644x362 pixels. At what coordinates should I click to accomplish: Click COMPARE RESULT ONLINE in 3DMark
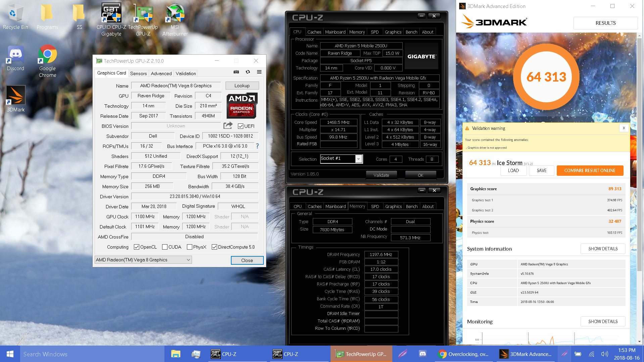[590, 170]
